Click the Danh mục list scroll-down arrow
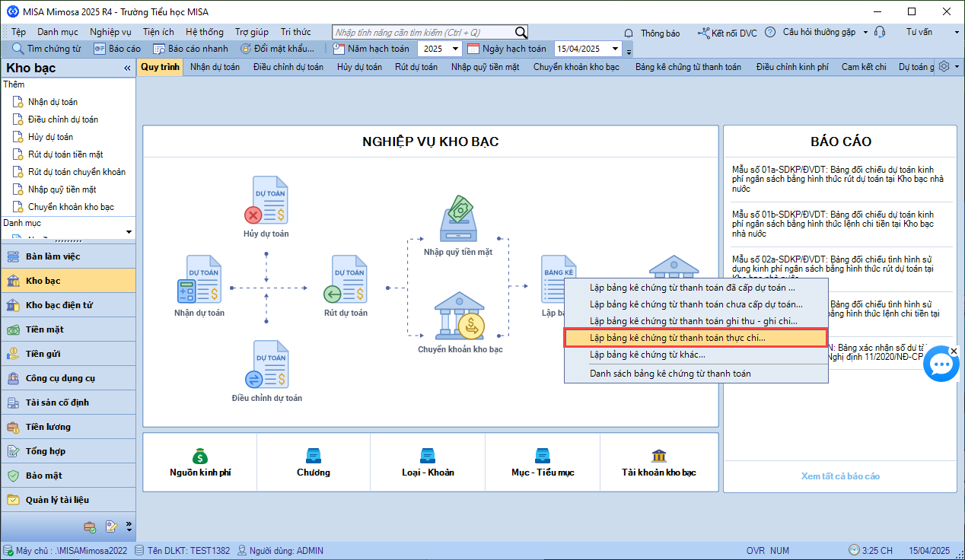The width and height of the screenshot is (965, 560). tap(129, 231)
